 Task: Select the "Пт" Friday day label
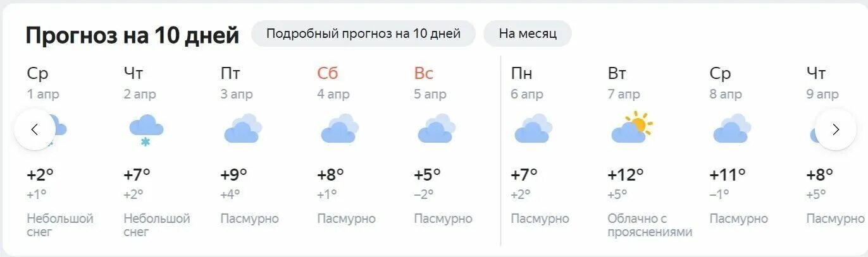tap(230, 73)
